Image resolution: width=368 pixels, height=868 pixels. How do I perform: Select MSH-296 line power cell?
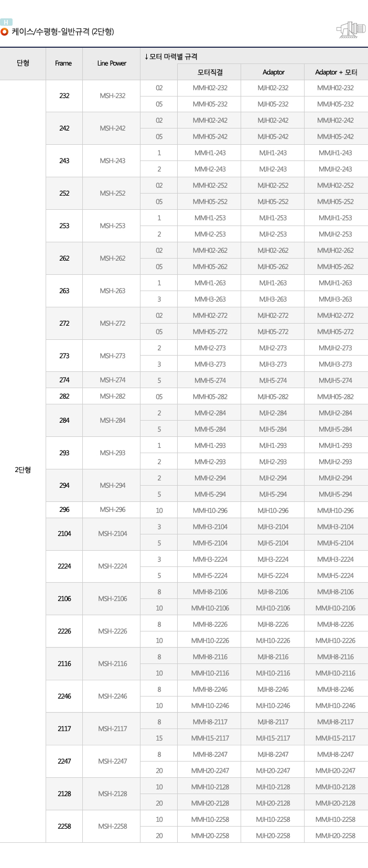pos(112,510)
